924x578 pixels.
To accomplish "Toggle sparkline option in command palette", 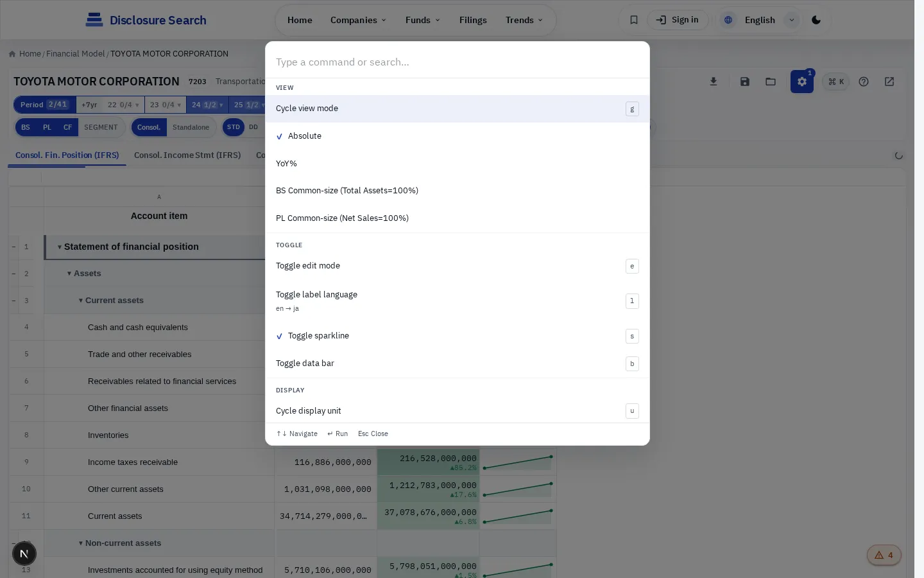I will [x=458, y=336].
